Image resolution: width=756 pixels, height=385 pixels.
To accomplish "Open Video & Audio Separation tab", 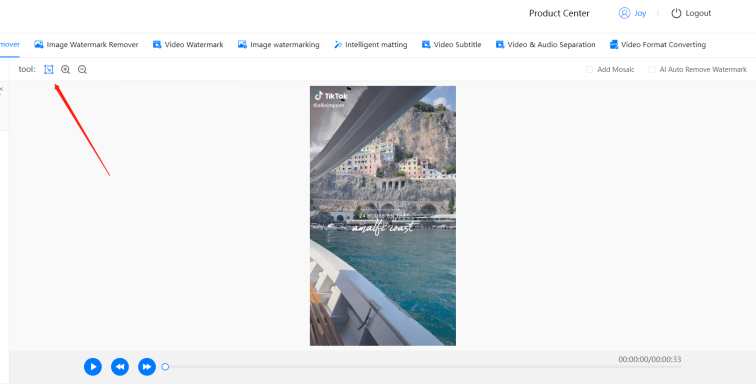I will pyautogui.click(x=545, y=44).
